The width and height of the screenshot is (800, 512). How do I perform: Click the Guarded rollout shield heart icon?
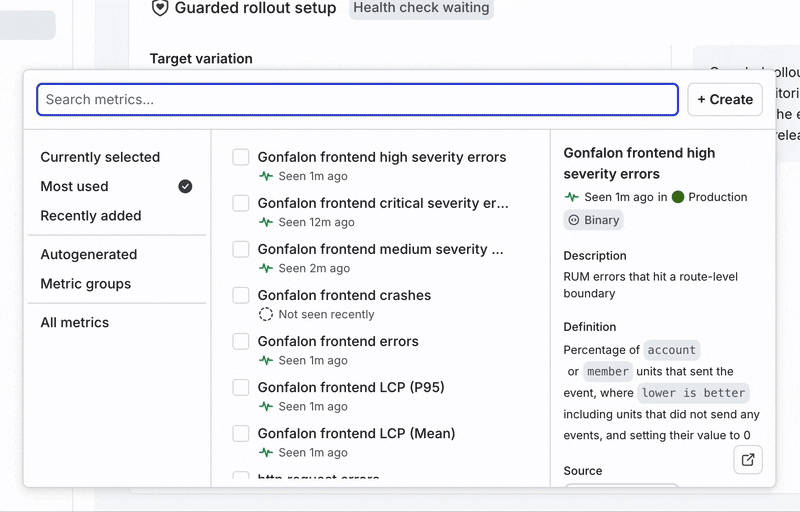(x=160, y=8)
